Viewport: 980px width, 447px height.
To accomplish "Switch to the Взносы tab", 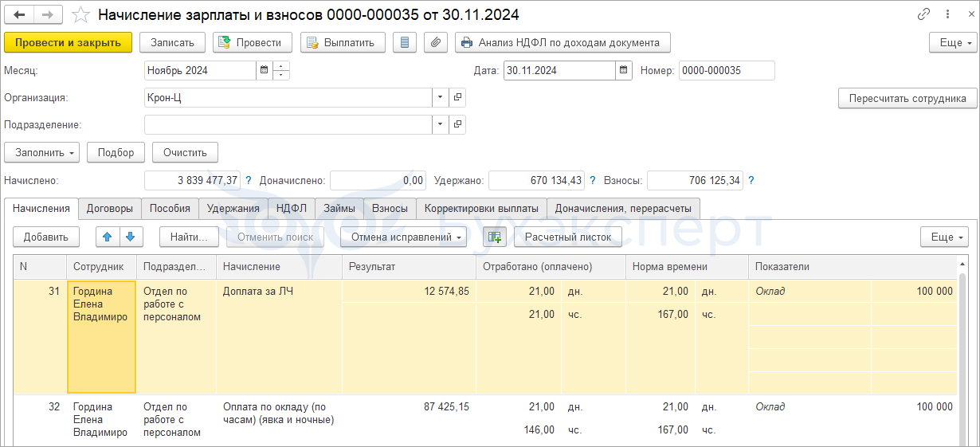I will 390,208.
